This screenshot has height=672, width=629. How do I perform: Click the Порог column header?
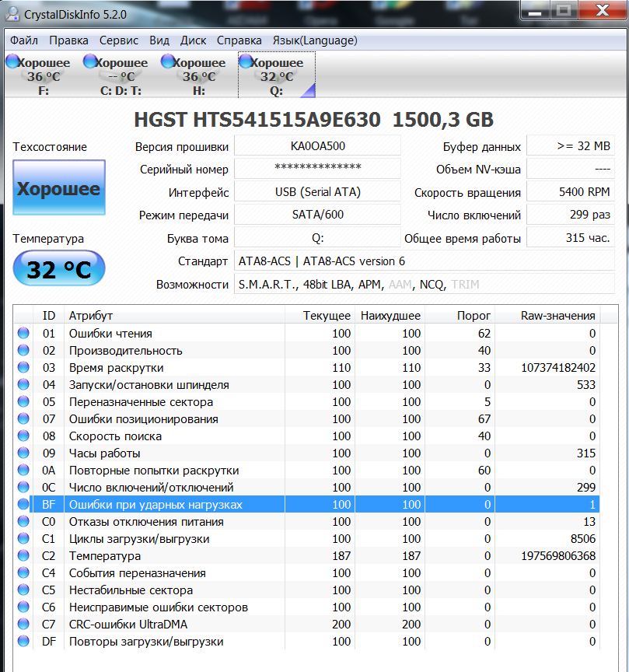click(x=460, y=316)
